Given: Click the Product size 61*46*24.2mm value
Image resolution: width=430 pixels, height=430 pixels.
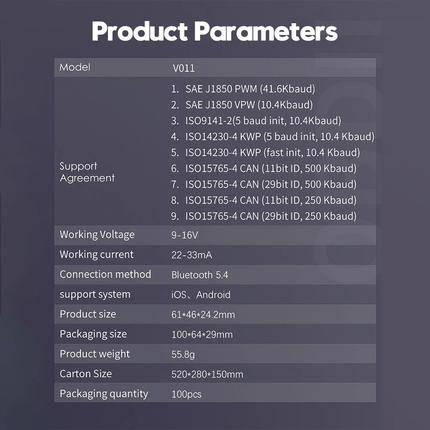Looking at the screenshot, I should (x=203, y=315).
